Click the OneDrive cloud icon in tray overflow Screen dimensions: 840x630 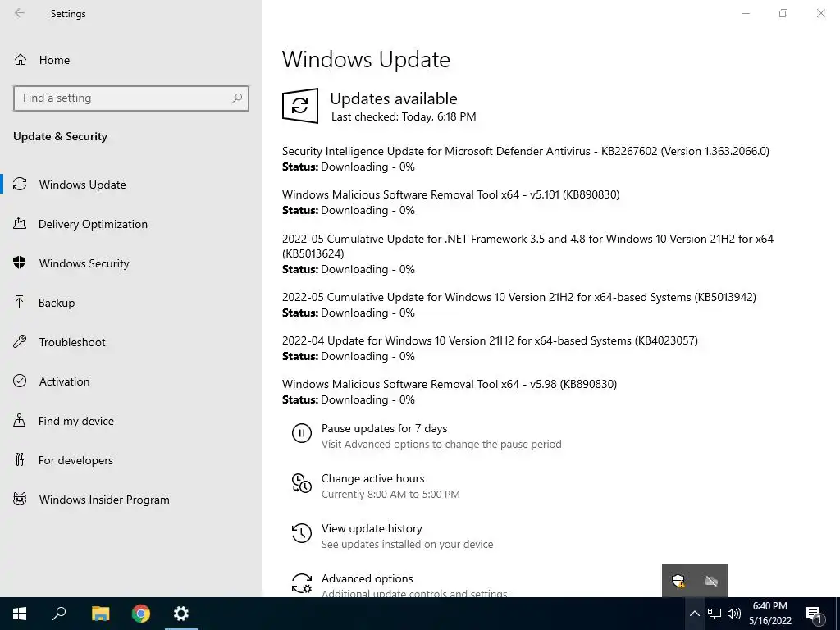tap(711, 581)
